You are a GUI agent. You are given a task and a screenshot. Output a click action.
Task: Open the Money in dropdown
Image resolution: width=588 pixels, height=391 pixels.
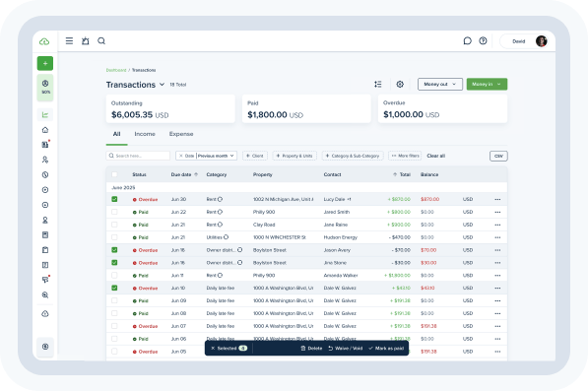[487, 85]
